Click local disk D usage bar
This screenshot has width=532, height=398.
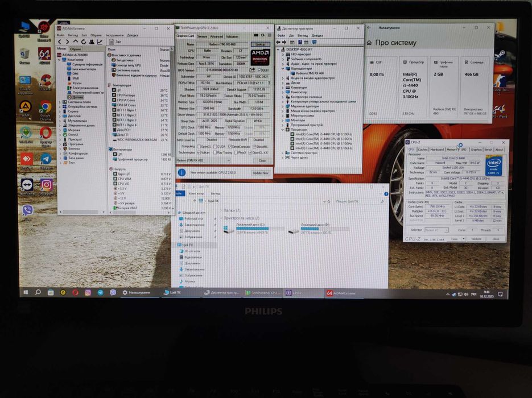click(x=325, y=229)
